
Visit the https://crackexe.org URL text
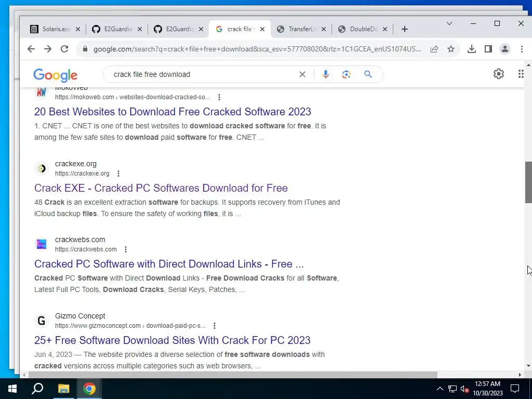[x=82, y=174]
